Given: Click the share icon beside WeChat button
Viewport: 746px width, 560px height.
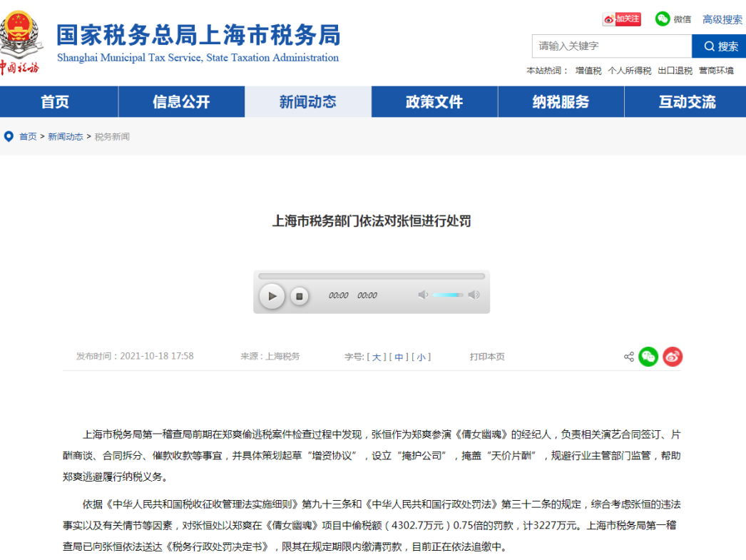Looking at the screenshot, I should click(x=628, y=357).
